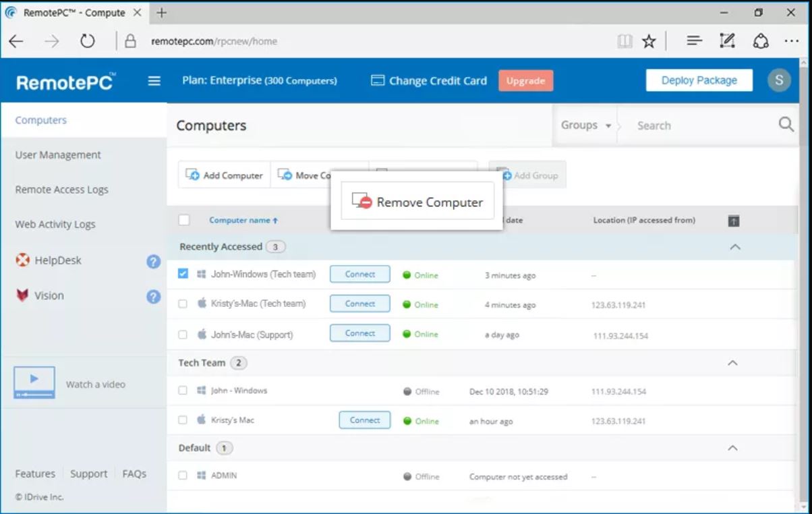This screenshot has height=514, width=812.
Task: Open the hamburger menu beside RemotePC logo
Action: click(154, 81)
